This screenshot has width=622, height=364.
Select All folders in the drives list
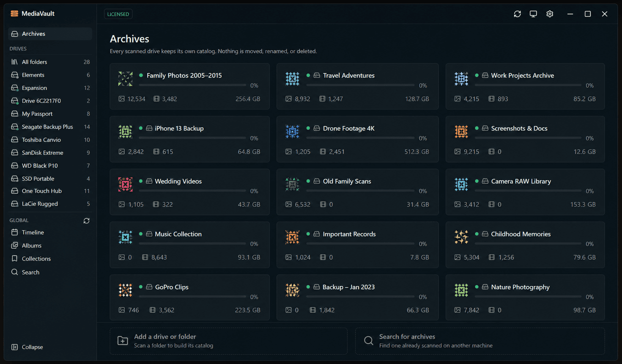click(50, 62)
